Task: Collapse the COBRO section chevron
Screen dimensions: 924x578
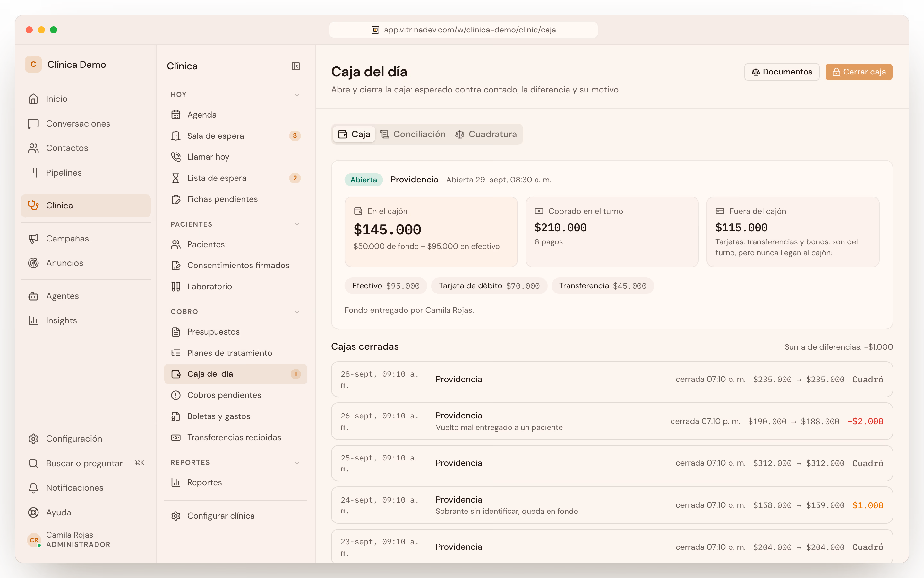Action: pos(297,311)
